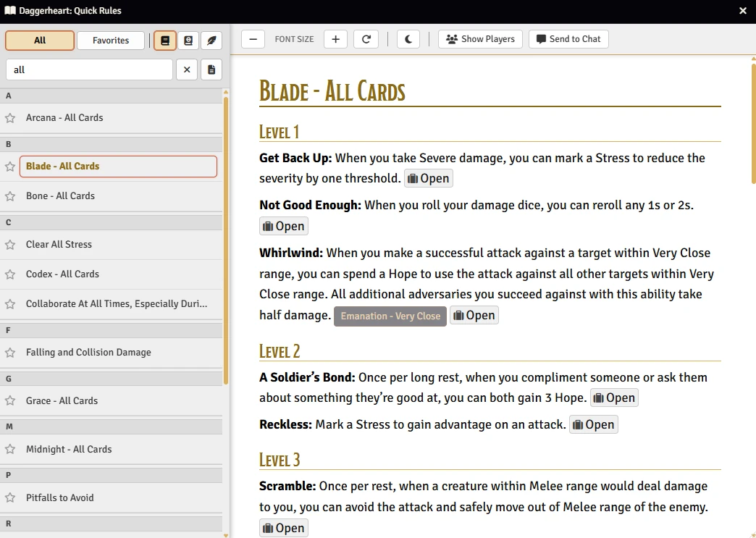
Task: Open Pitfalls to Avoid entry
Action: 118,497
